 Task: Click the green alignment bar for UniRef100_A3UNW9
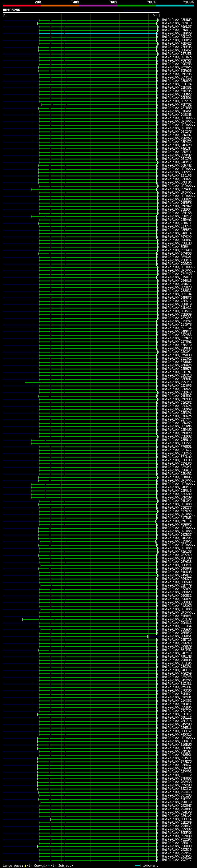coord(98,20)
